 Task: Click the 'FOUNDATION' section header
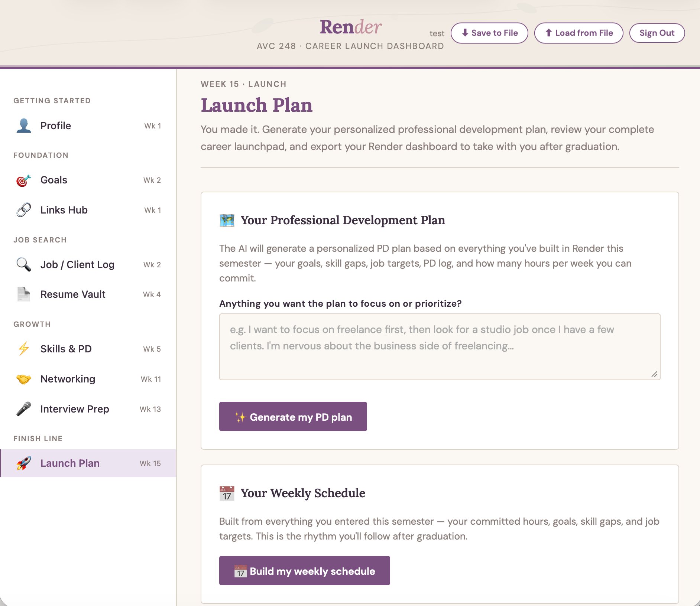tap(41, 155)
